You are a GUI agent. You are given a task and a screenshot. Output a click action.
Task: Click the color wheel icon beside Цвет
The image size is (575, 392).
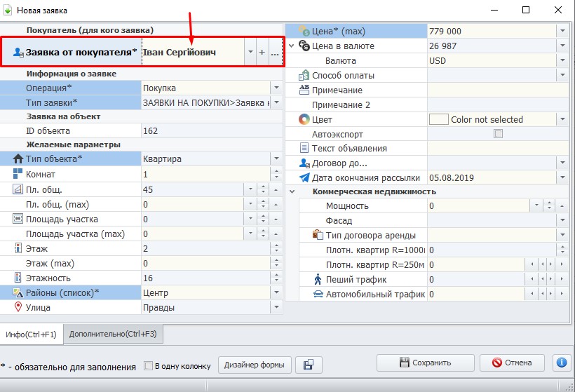coord(304,119)
